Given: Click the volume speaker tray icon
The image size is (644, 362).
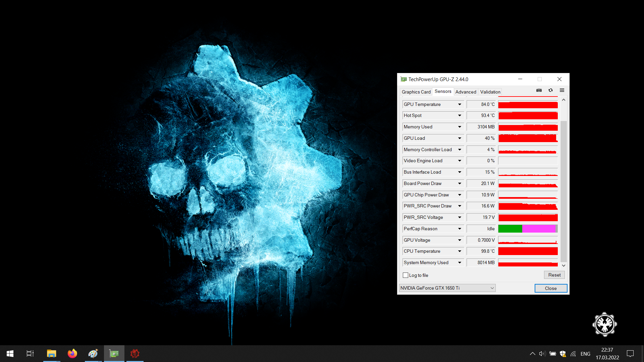Looking at the screenshot, I should point(542,354).
